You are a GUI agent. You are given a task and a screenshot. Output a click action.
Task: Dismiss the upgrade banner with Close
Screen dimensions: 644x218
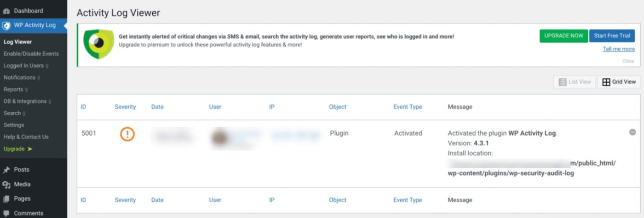(x=628, y=61)
